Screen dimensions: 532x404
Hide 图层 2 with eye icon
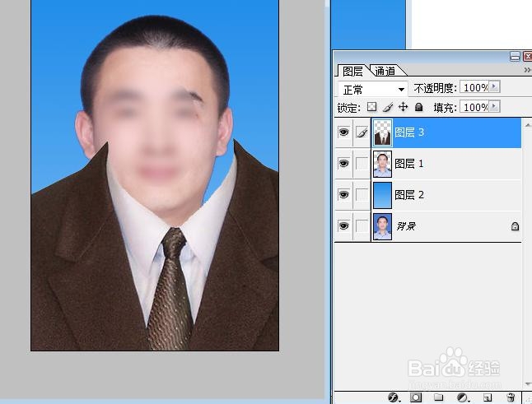pyautogui.click(x=343, y=195)
